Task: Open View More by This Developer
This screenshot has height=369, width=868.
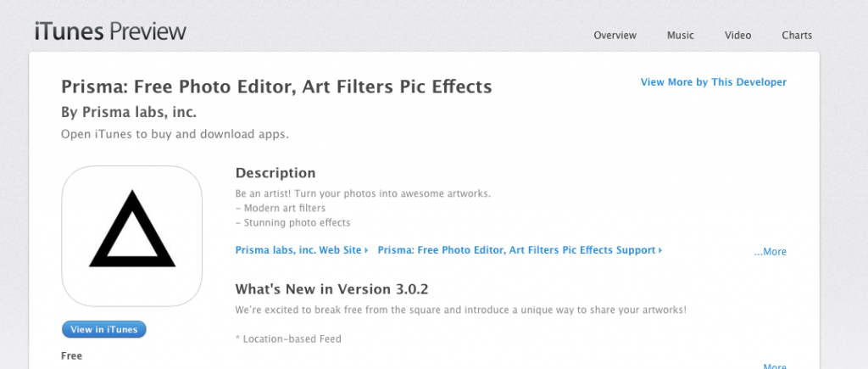Action: (x=714, y=82)
